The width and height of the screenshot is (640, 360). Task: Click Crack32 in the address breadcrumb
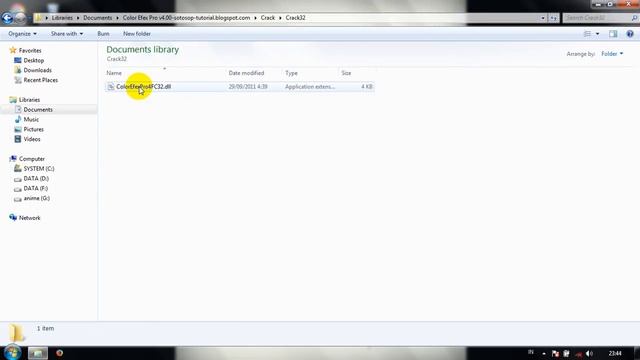(296, 18)
